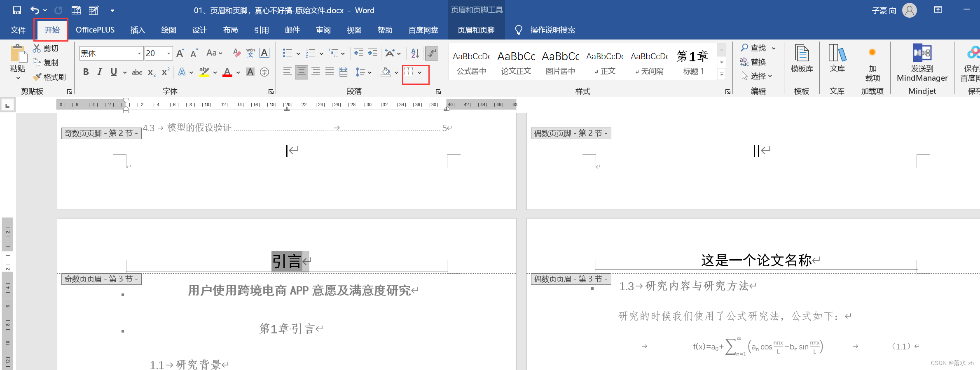Screen dimensions: 980x370
Task: Click the paragraph shading paint bucket
Action: point(386,72)
